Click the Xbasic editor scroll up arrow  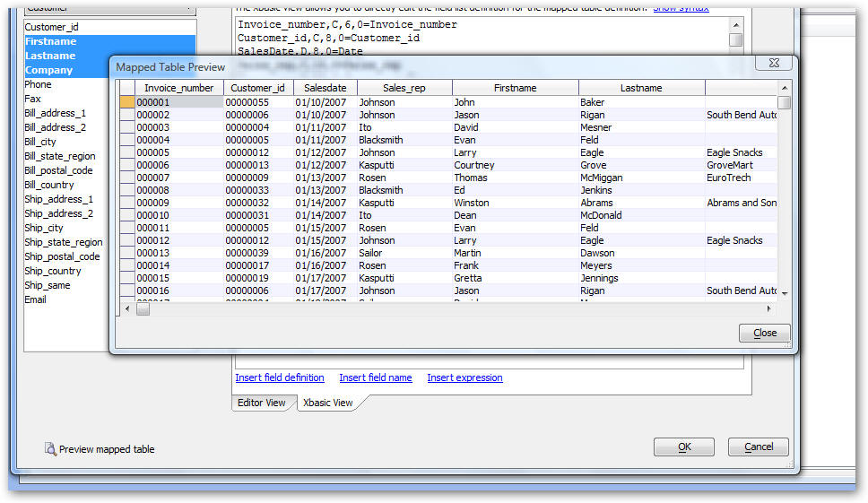coord(735,25)
